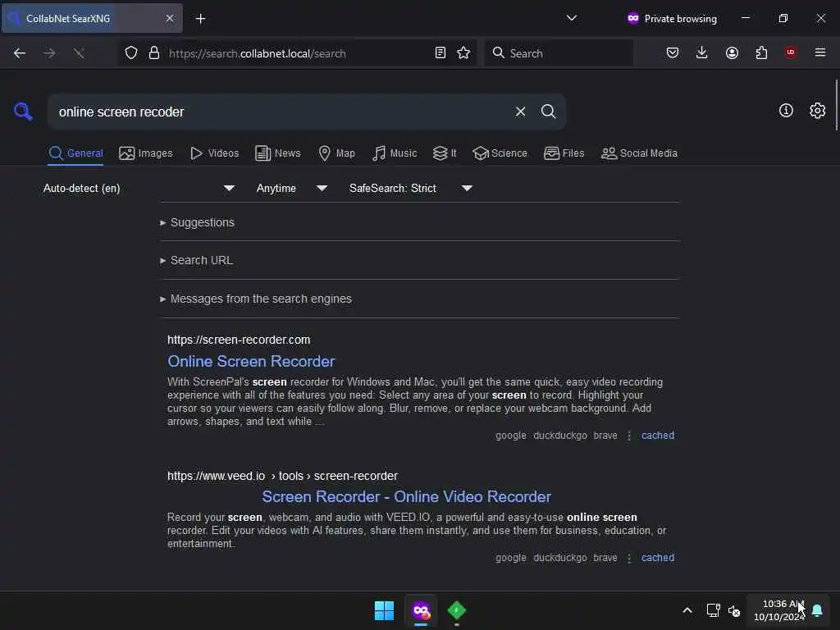Open the Online Screen Recorder result

point(251,362)
